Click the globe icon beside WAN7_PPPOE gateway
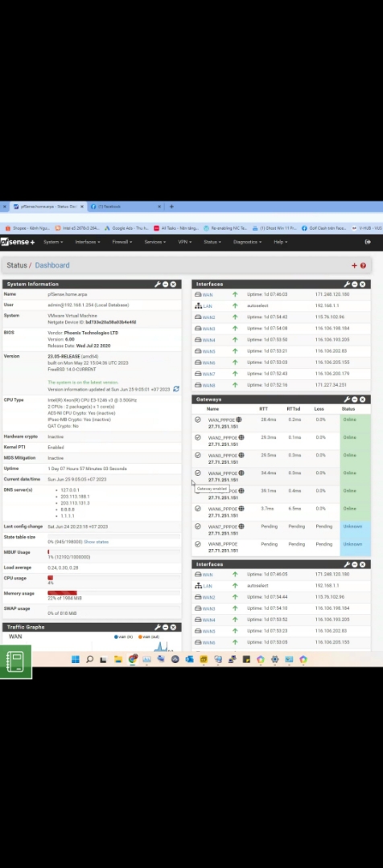Screen dimensions: 383x868 coord(241,526)
